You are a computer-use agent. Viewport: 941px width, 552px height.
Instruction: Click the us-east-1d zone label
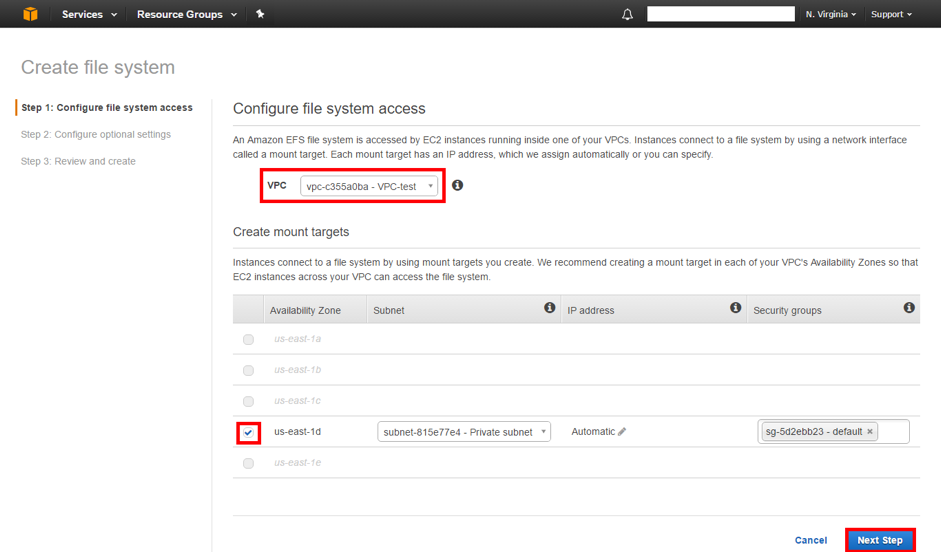coord(298,431)
